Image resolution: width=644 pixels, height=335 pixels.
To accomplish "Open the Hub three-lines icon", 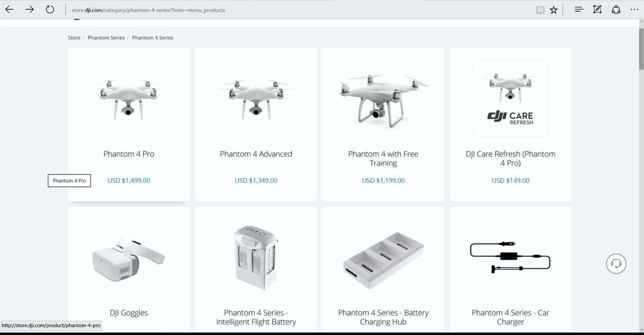I will coord(579,10).
